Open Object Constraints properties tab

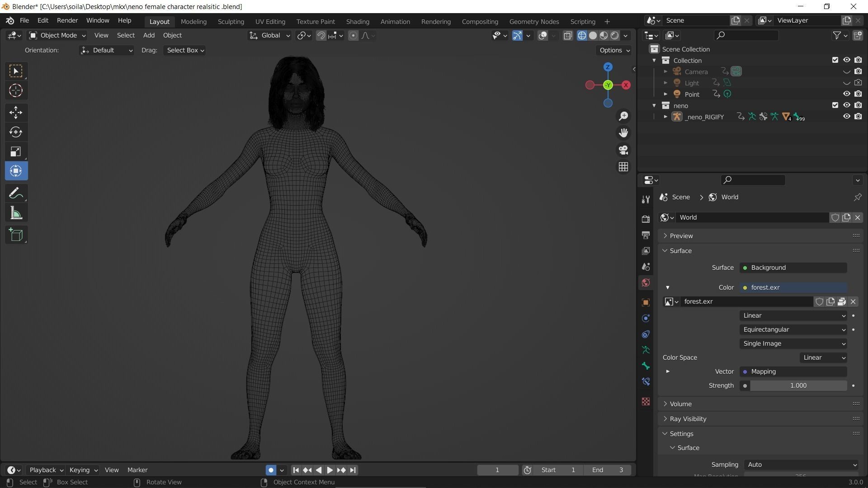tap(646, 334)
